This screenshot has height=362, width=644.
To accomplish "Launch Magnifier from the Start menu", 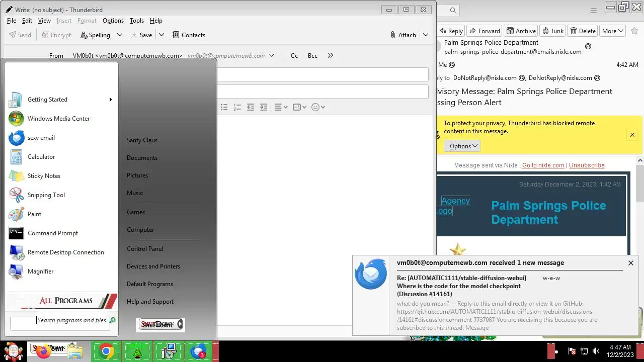I will click(60, 271).
